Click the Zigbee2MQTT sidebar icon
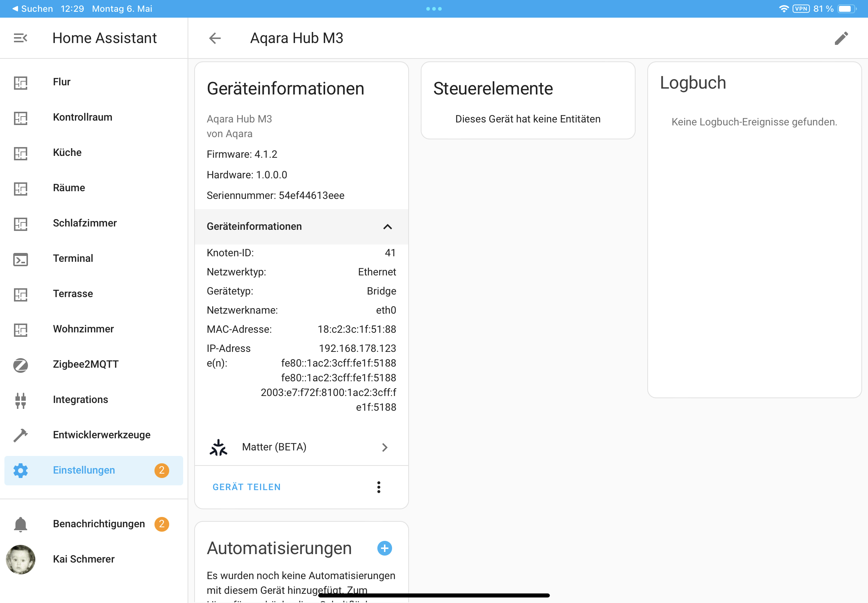The image size is (868, 603). [20, 365]
